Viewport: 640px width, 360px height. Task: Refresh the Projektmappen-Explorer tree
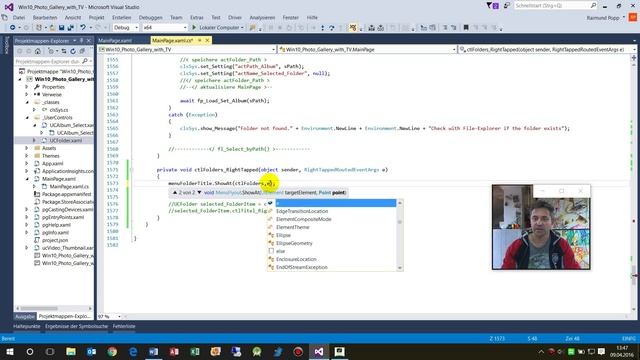click(73, 51)
